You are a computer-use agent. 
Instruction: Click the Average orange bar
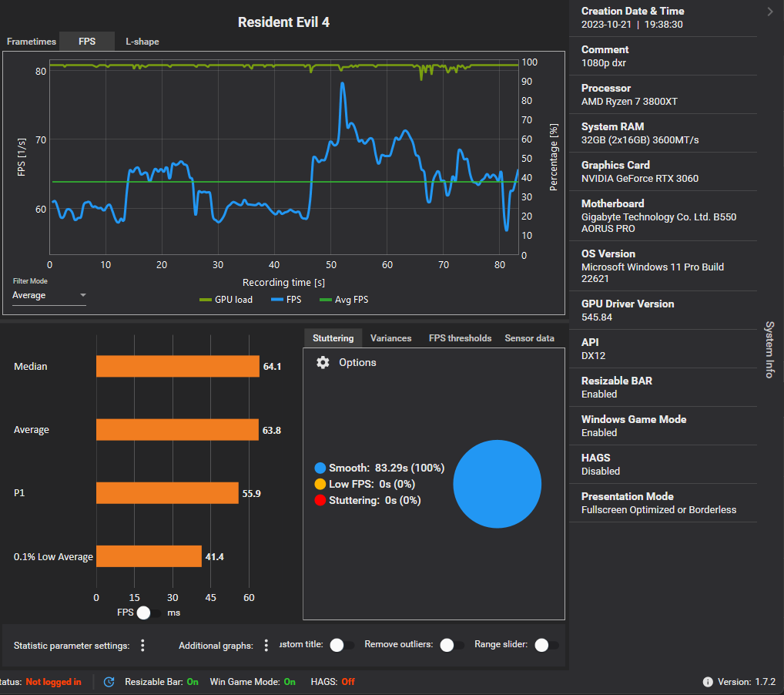point(177,430)
